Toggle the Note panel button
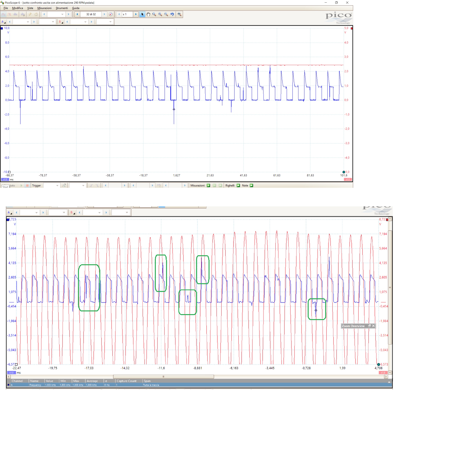The image size is (476, 462). tap(251, 185)
